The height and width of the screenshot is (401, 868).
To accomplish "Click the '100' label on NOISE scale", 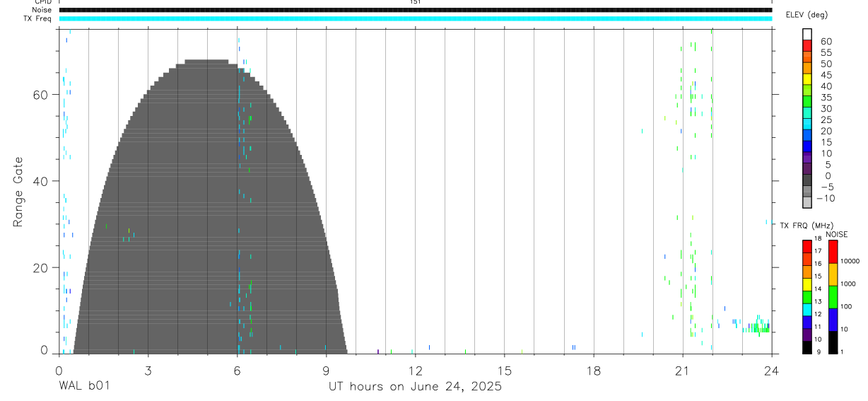I will click(x=845, y=306).
